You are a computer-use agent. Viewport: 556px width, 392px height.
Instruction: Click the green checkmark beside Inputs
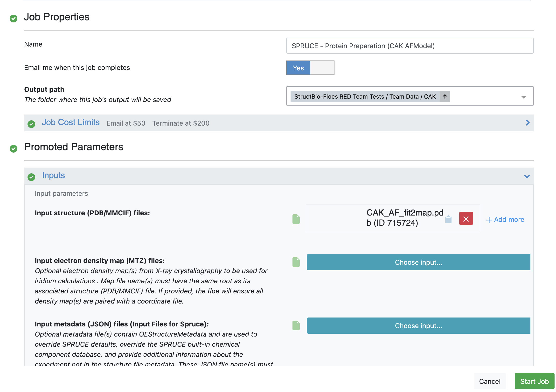(x=31, y=177)
